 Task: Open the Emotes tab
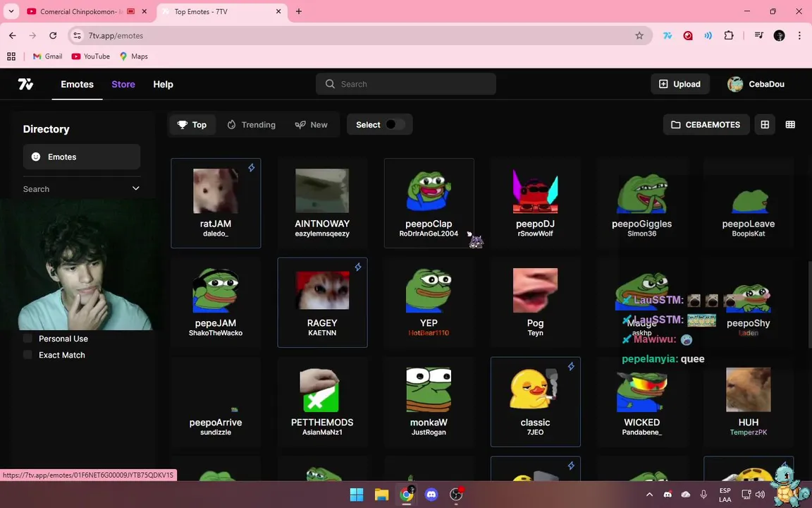click(x=77, y=84)
